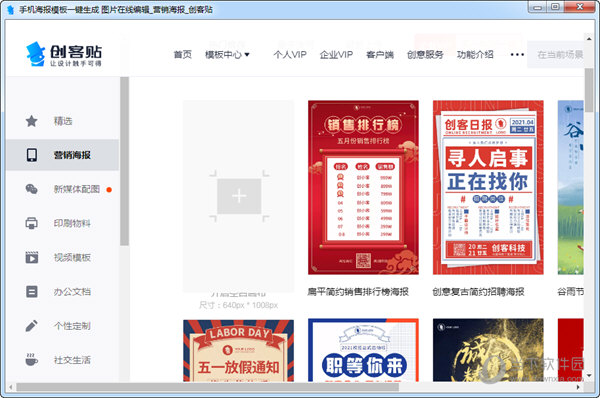Open 社交生活 category
This screenshot has height=398, width=600.
[72, 360]
